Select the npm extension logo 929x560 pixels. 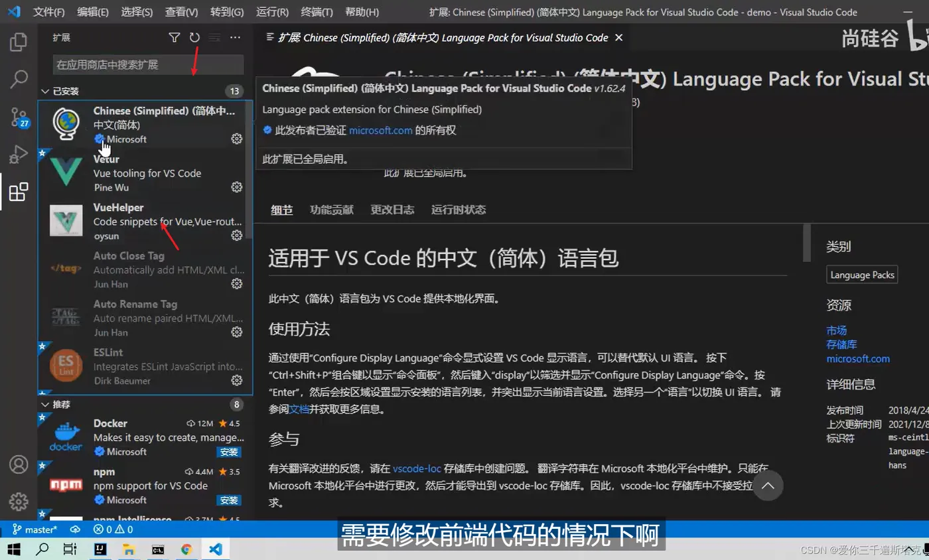pos(66,485)
